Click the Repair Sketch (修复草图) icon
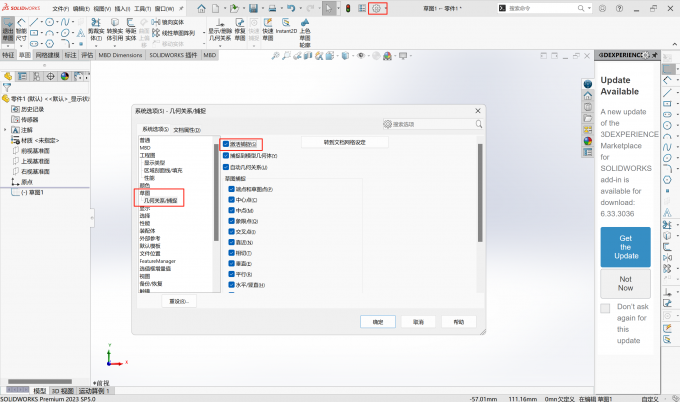This screenshot has width=680, height=402. click(x=240, y=29)
